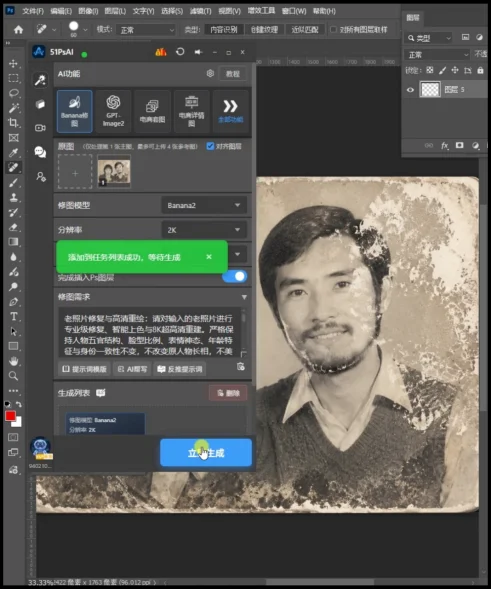This screenshot has height=589, width=492.
Task: Select the History Brush tool
Action: pyautogui.click(x=14, y=212)
